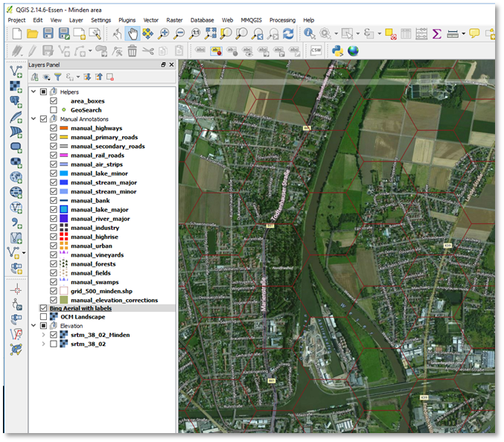Click the Add Vector Layer icon

pos(16,71)
